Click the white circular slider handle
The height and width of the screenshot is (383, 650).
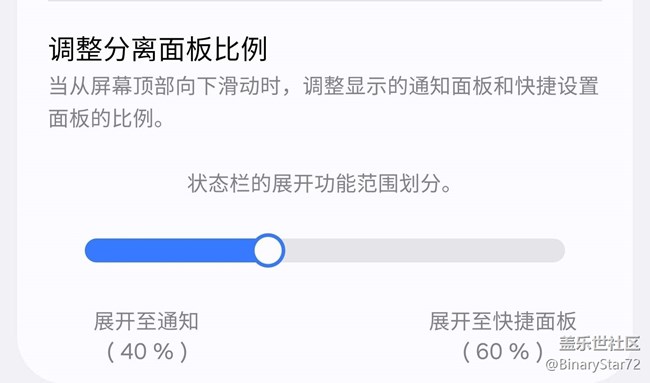[269, 250]
